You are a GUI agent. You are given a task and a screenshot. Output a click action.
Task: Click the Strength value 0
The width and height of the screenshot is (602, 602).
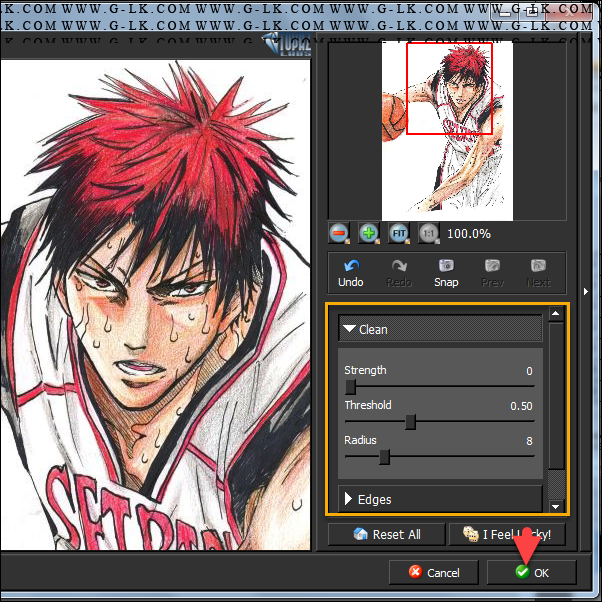click(x=529, y=371)
